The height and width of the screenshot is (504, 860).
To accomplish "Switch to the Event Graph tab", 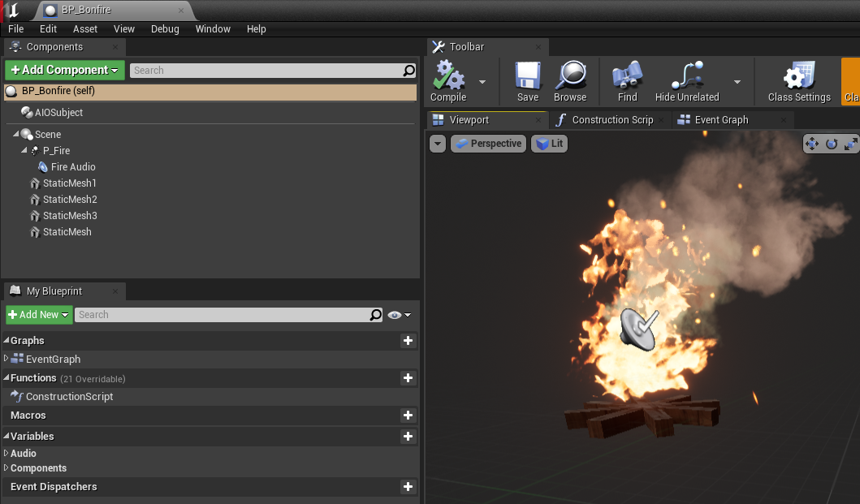I will (x=721, y=120).
